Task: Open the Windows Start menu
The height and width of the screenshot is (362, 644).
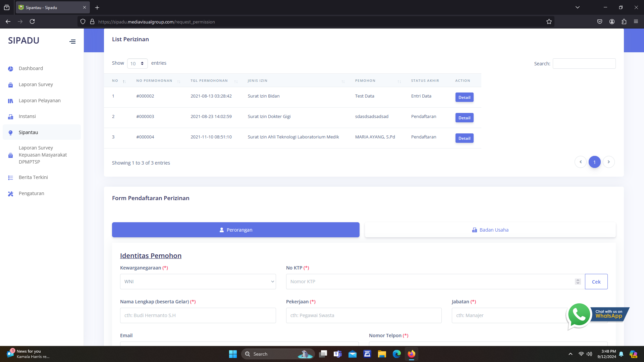Action: coord(233,354)
